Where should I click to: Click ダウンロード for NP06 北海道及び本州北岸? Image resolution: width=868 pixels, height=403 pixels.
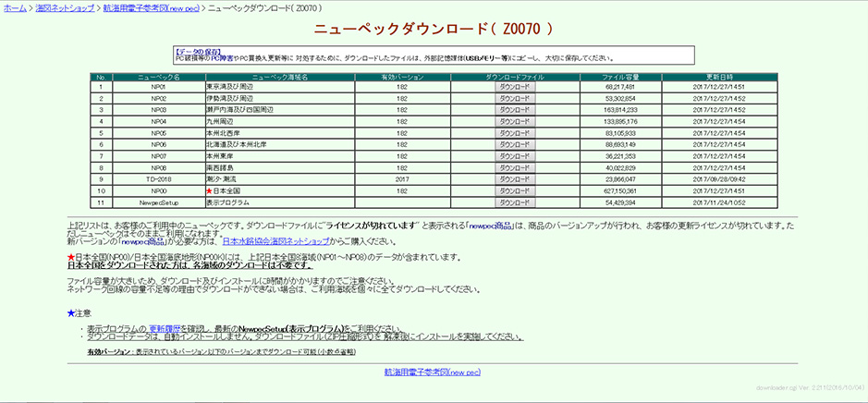click(x=516, y=144)
